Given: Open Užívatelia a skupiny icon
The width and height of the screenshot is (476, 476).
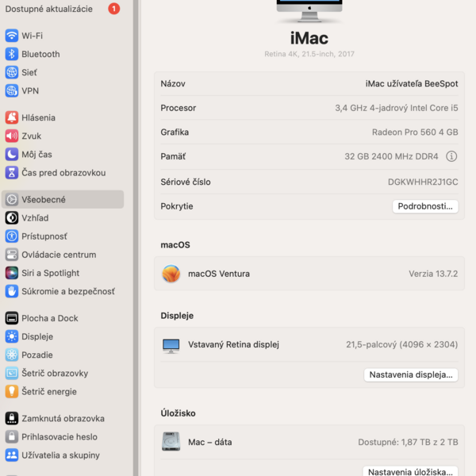Looking at the screenshot, I should 12,455.
